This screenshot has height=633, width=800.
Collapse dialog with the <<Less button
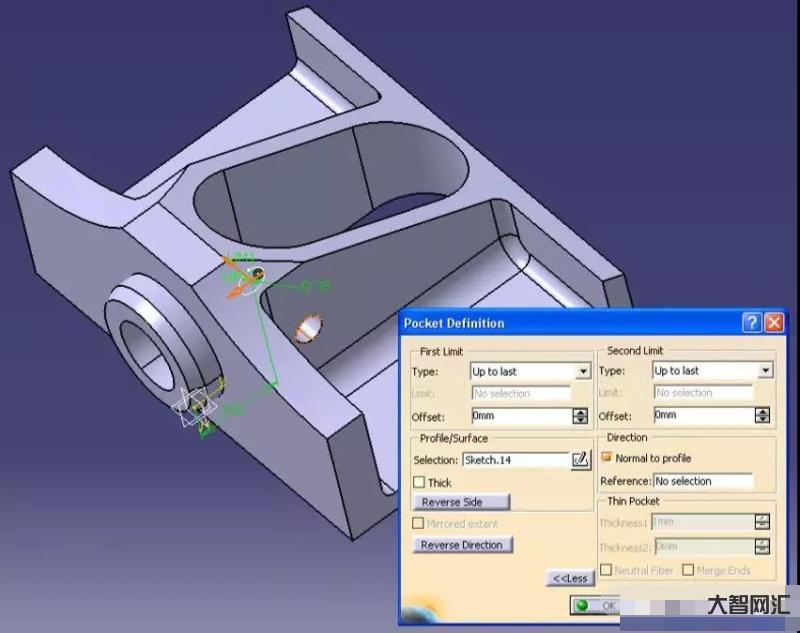[x=570, y=578]
